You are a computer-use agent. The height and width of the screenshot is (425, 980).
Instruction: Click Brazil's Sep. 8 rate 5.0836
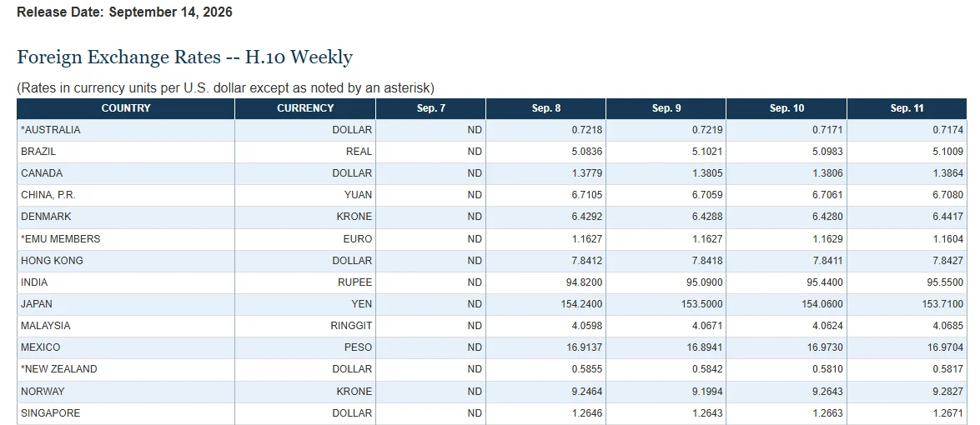click(546, 152)
